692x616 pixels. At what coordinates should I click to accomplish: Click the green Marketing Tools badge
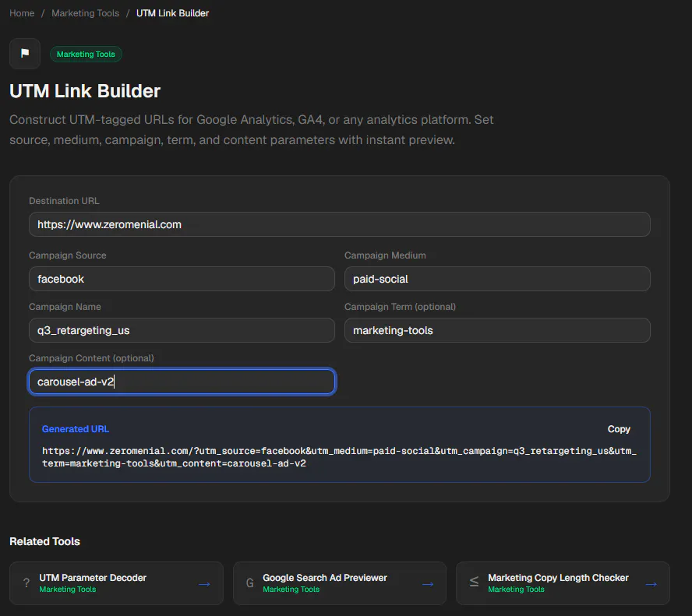86,55
